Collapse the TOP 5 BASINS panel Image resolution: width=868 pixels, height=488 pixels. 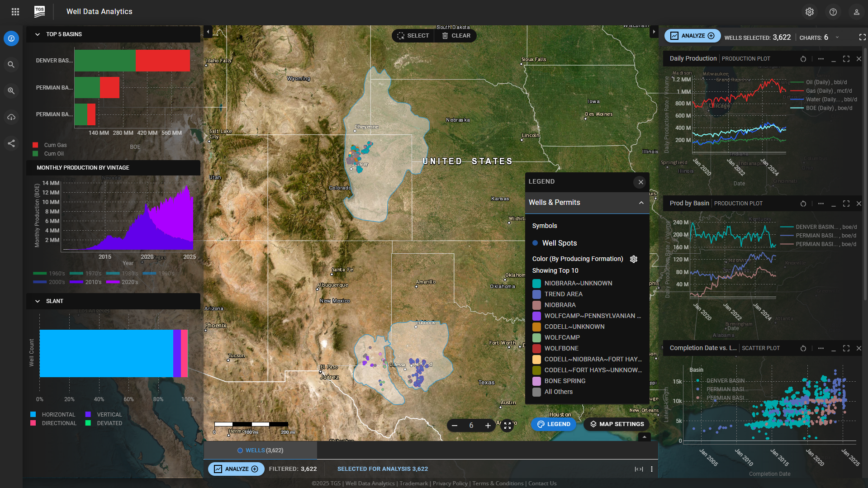pos(38,34)
